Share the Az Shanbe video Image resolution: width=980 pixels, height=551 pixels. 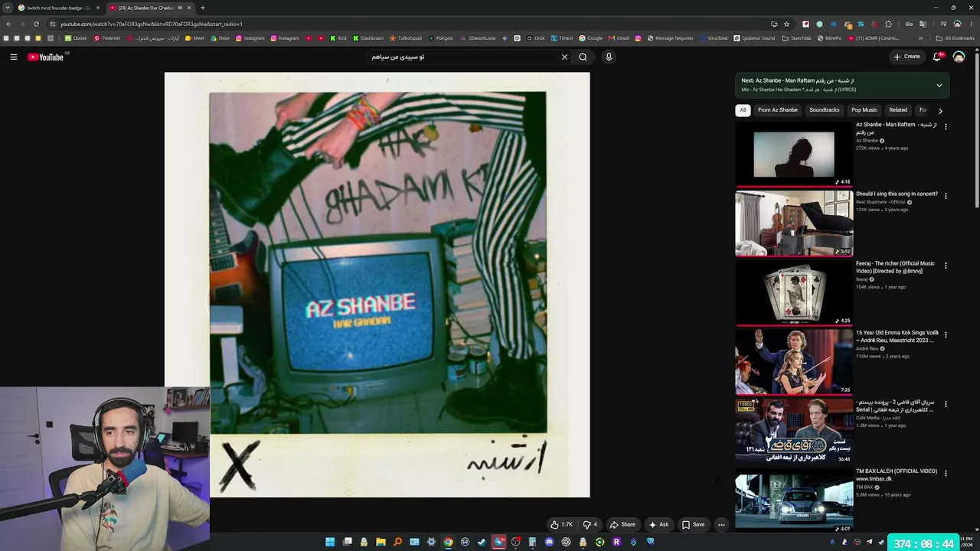click(622, 524)
